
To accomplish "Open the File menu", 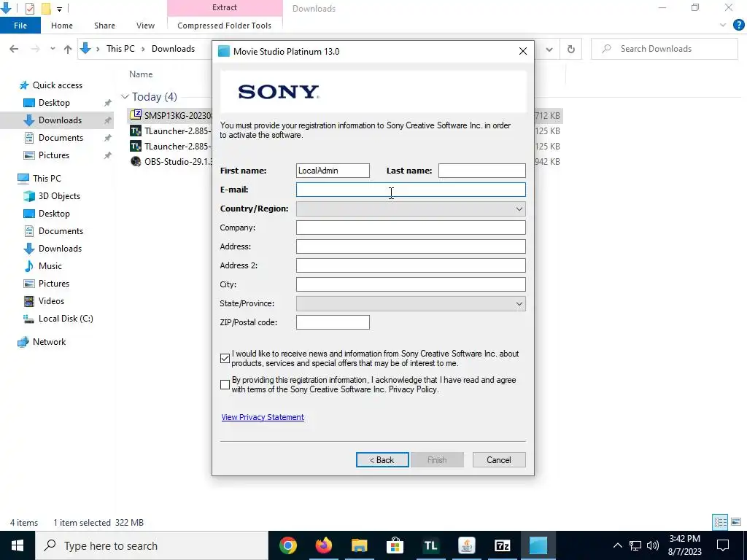I will click(20, 26).
